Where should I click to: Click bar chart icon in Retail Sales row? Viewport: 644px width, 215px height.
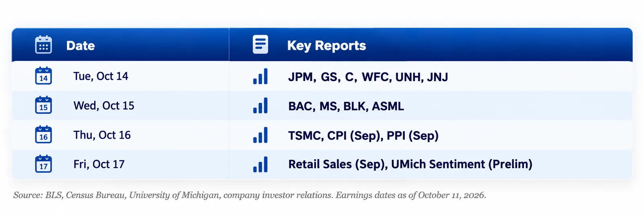(260, 164)
